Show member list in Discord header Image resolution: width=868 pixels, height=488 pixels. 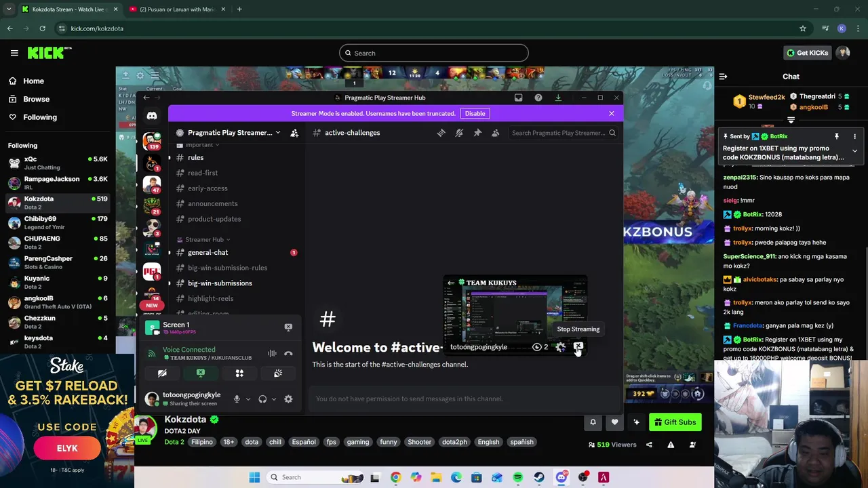(x=496, y=133)
